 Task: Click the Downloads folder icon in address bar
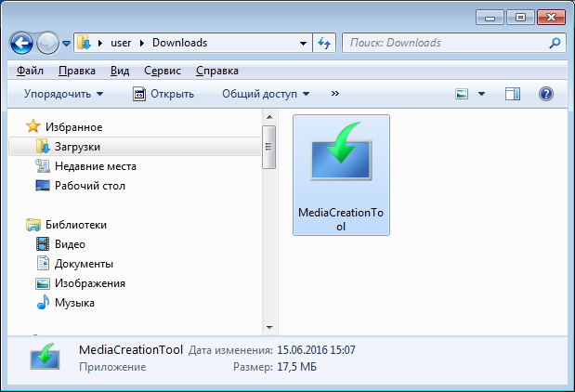[84, 43]
